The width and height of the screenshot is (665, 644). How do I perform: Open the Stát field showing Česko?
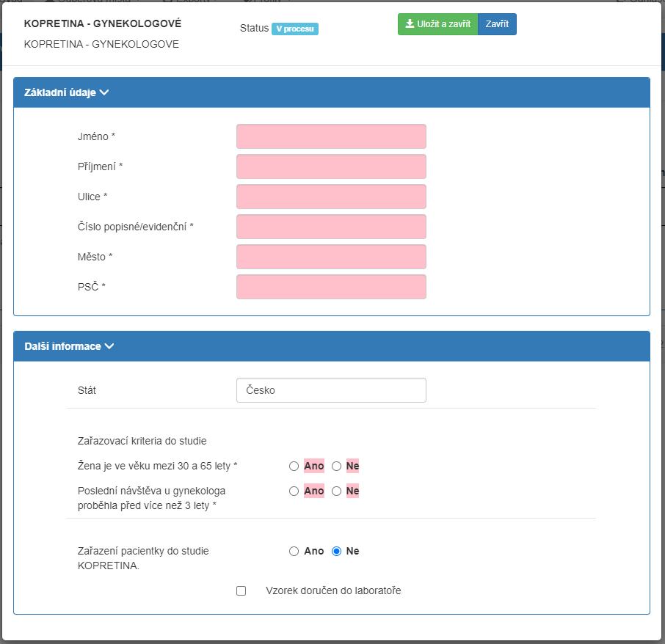[x=331, y=390]
